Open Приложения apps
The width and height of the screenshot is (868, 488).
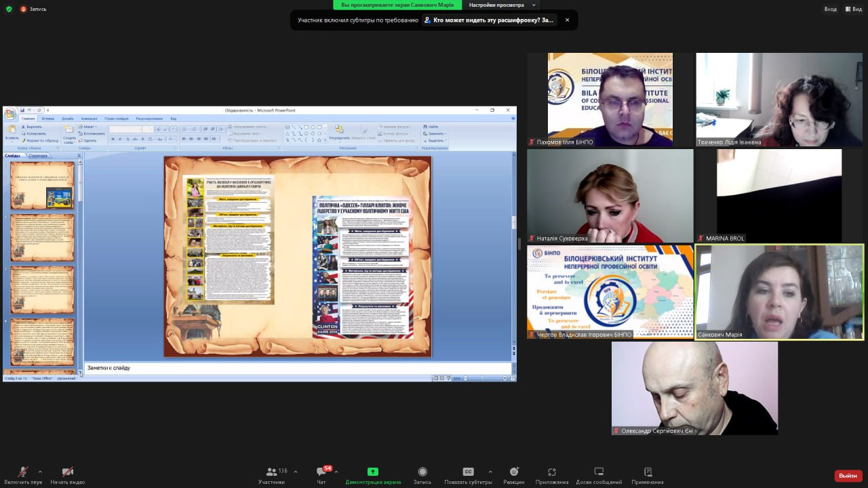pos(551,475)
